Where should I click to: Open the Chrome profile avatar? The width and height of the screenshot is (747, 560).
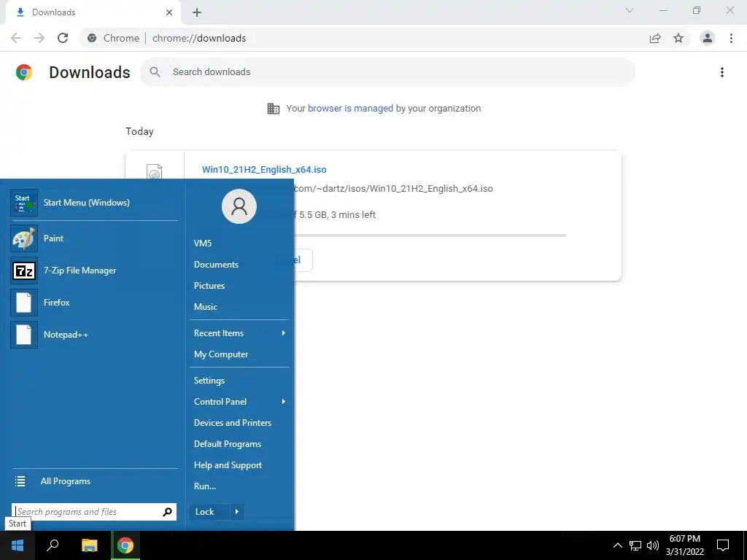708,38
